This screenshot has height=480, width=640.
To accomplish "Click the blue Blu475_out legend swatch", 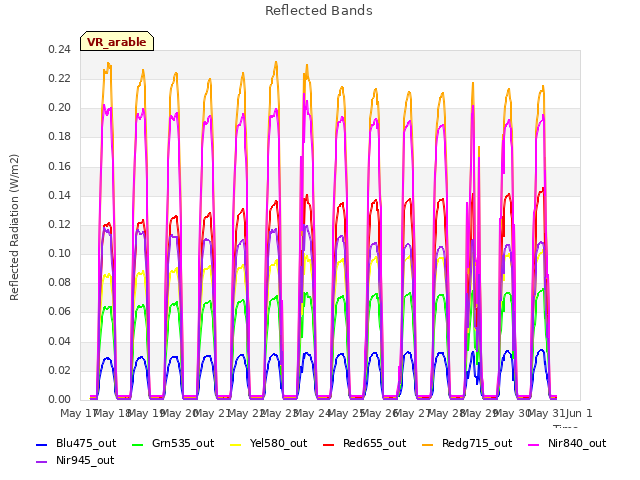I will tap(42, 444).
